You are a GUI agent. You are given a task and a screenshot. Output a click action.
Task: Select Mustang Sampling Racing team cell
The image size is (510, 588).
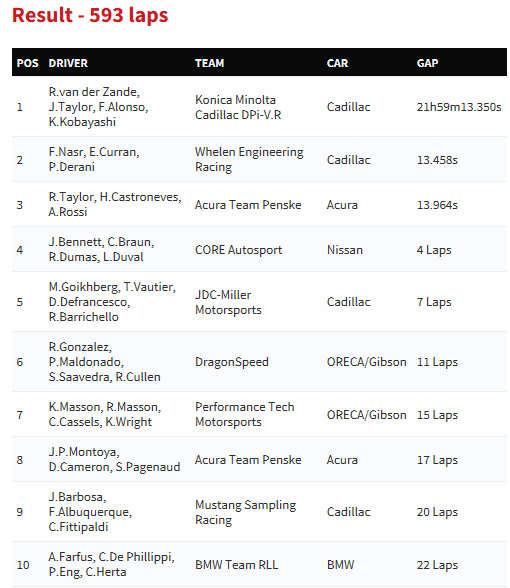pos(245,512)
